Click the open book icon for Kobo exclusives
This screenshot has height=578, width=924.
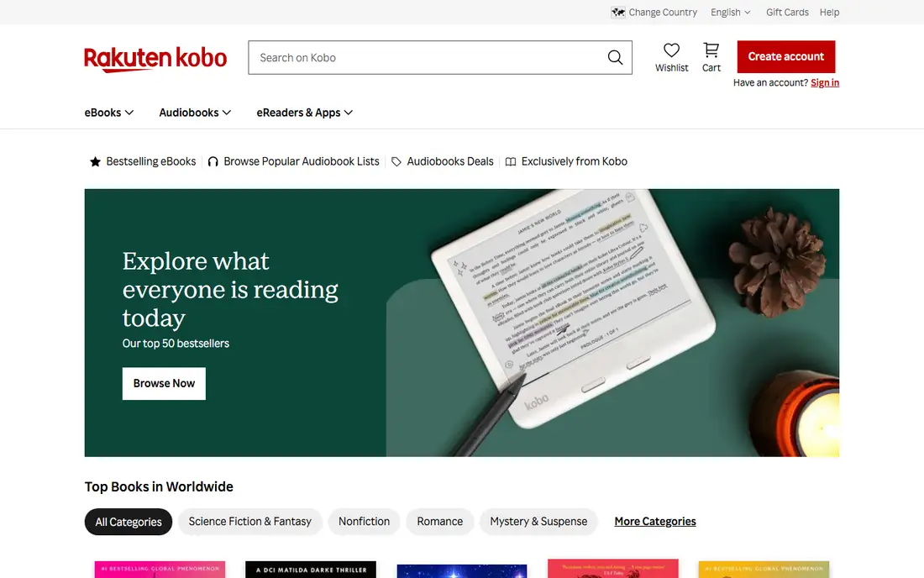click(511, 161)
